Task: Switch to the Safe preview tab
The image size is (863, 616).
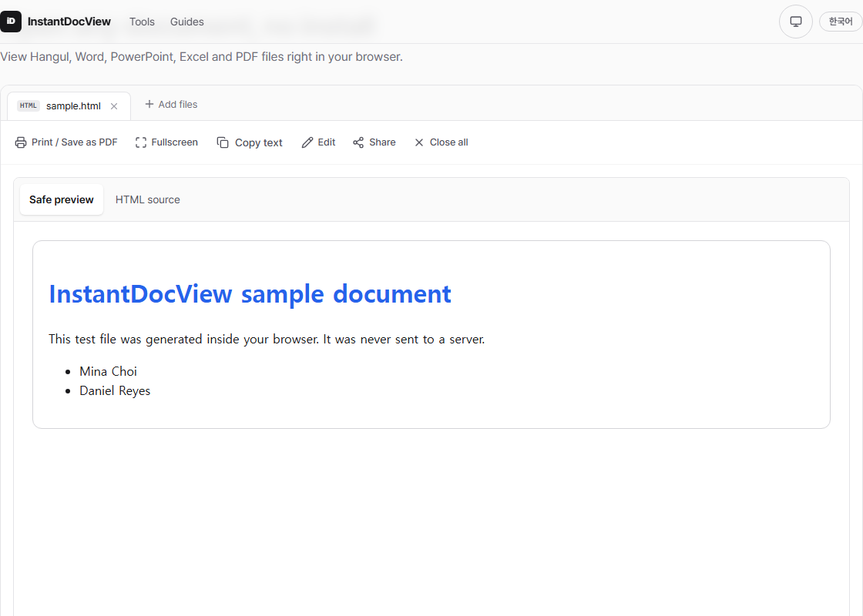Action: pyautogui.click(x=62, y=199)
